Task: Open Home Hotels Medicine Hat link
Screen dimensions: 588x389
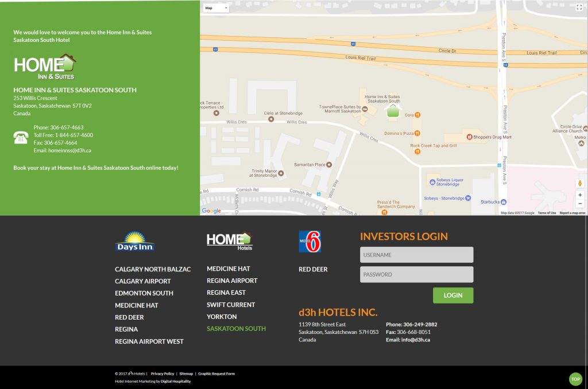Action: [229, 269]
